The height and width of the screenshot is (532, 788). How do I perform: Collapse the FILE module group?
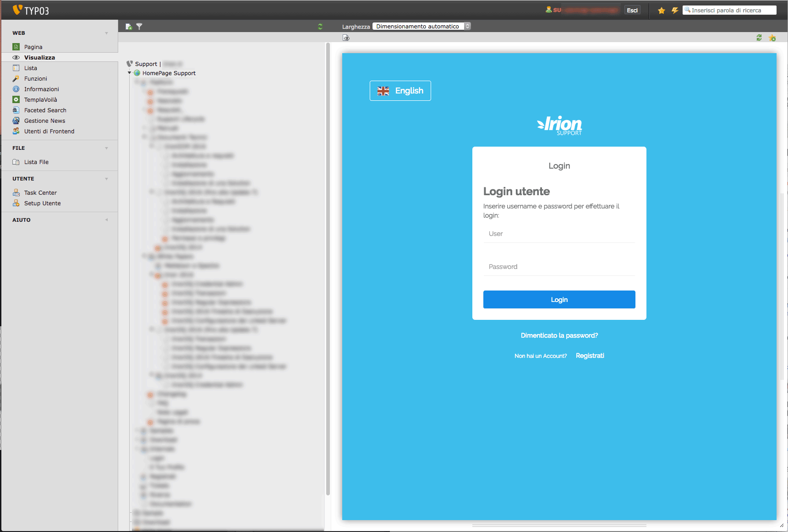tap(107, 148)
